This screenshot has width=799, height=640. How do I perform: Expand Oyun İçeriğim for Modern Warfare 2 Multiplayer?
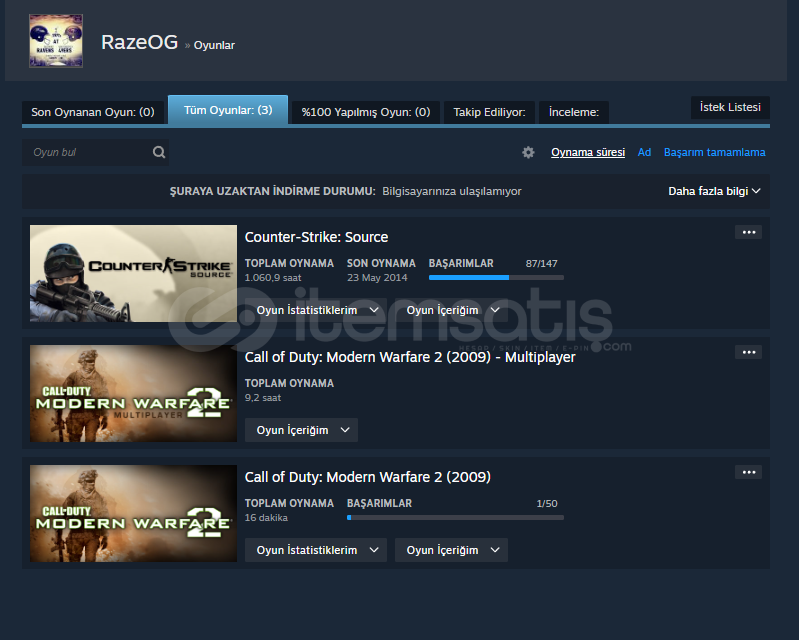[301, 430]
